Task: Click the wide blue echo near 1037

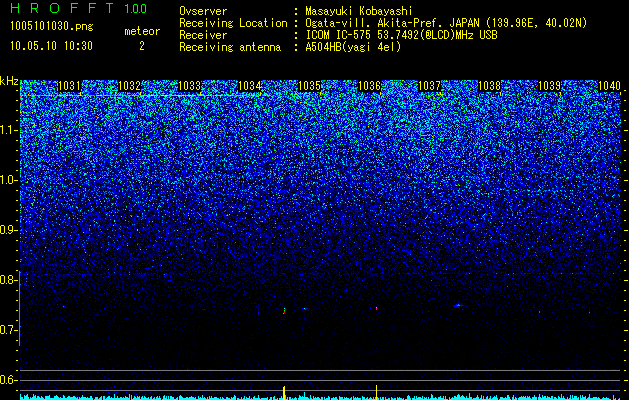Action: (459, 306)
